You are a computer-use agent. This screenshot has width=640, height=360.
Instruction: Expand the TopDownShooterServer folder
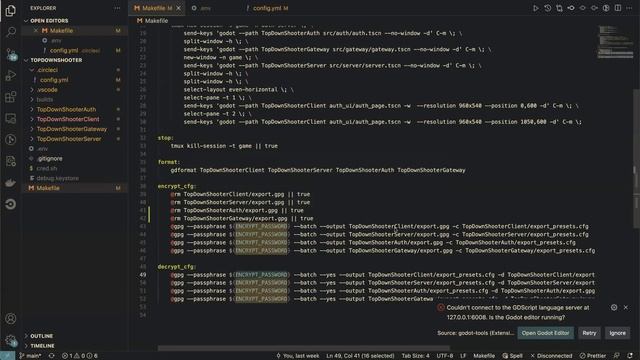click(69, 139)
